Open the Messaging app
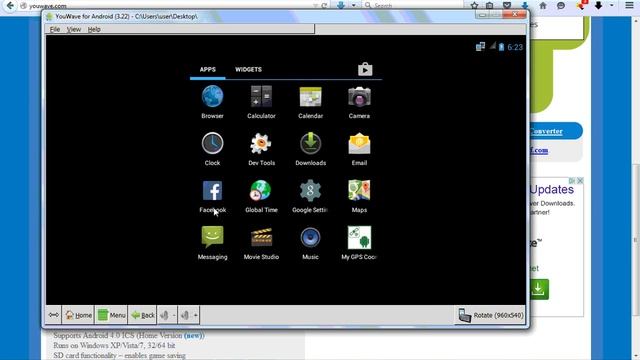640x360 pixels. pos(212,242)
